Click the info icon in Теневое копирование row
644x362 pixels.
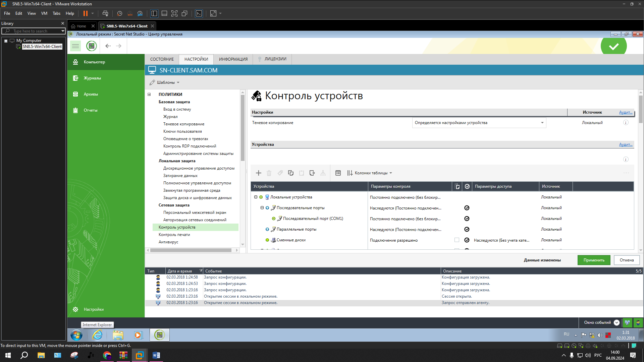626,123
